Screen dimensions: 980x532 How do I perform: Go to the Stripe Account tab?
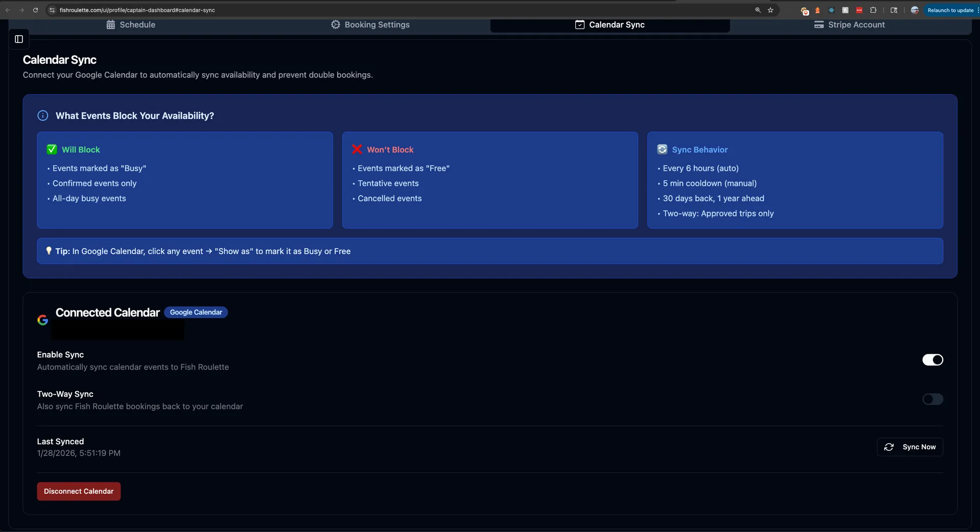click(849, 25)
